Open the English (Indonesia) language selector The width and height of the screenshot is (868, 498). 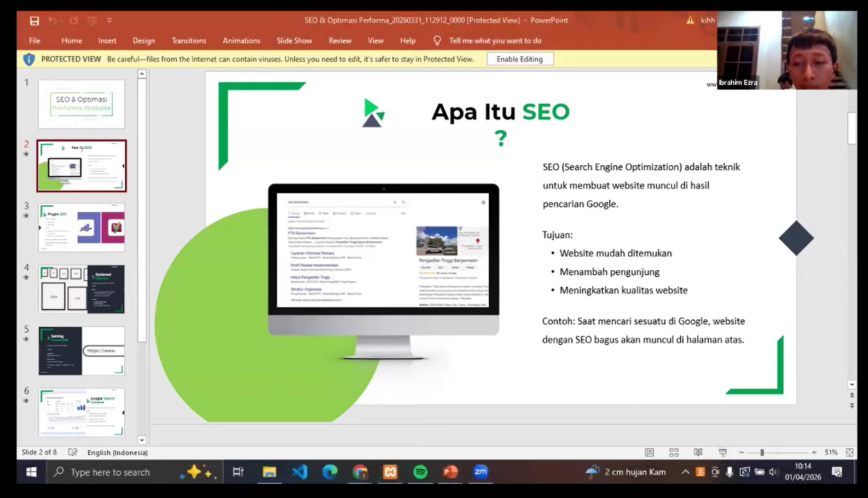117,453
